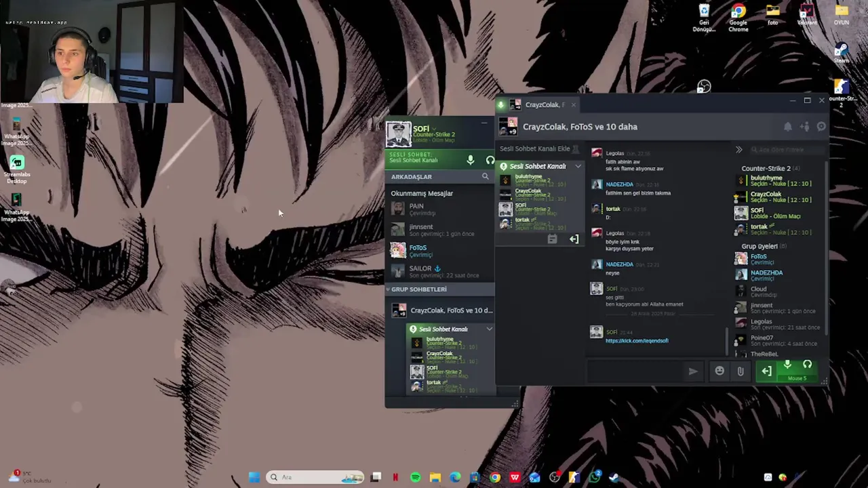Open Streamlabs Desktop shortcut

17,169
